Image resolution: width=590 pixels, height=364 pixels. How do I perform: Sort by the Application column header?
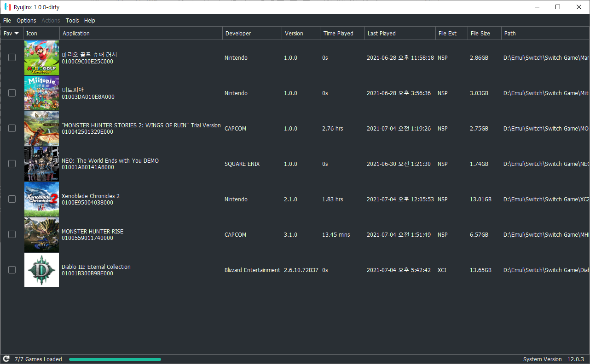pos(141,33)
